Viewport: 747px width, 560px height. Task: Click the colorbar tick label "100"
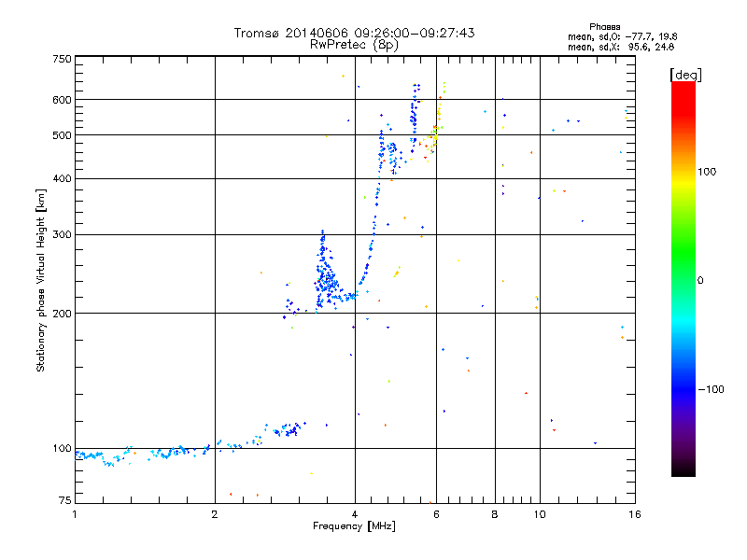pos(707,172)
